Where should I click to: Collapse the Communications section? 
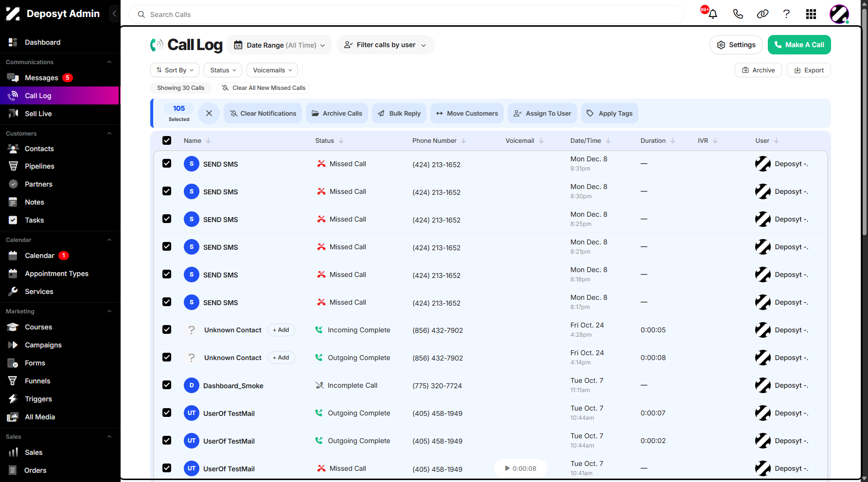109,62
